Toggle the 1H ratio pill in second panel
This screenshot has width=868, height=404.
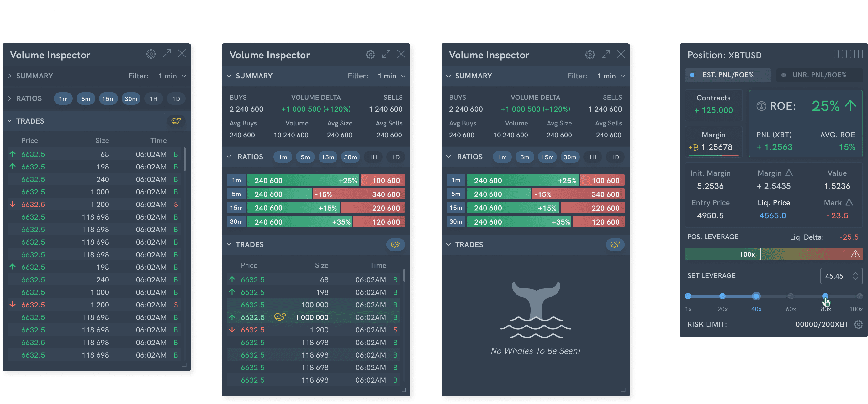[x=373, y=157]
